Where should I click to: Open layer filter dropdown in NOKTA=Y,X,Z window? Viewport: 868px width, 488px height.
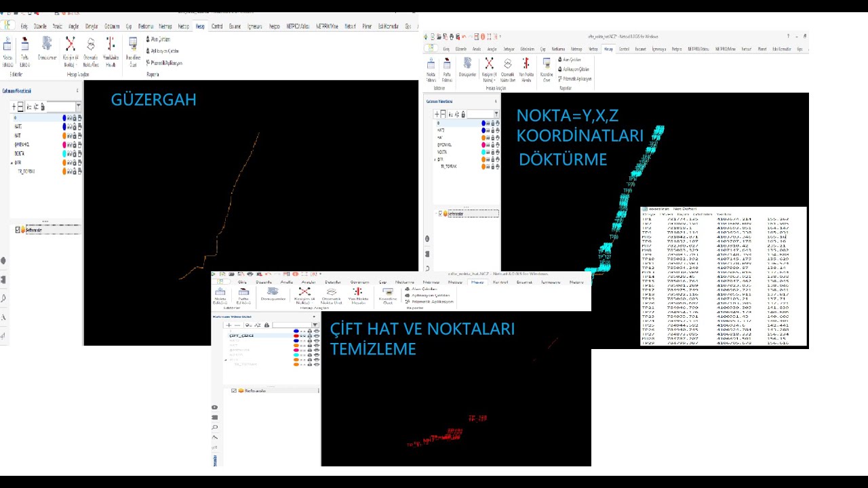coord(496,114)
